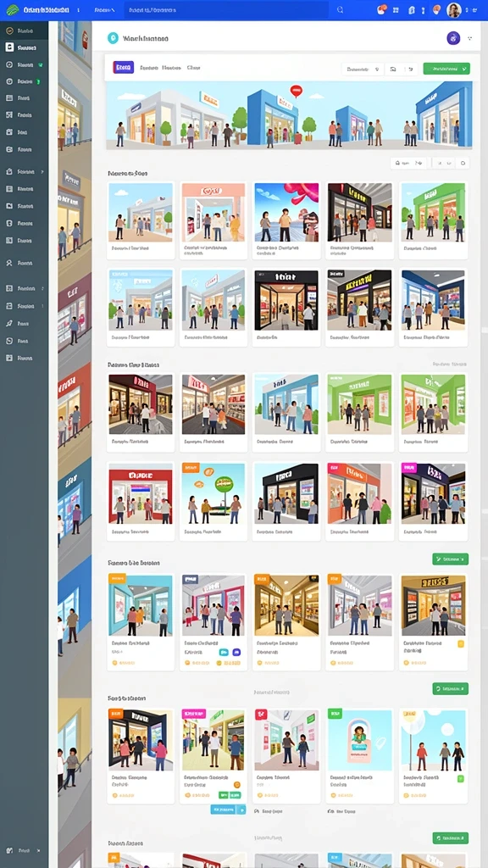The width and height of the screenshot is (488, 868).
Task: Click the green leaf logo in the top bar
Action: 12,9
